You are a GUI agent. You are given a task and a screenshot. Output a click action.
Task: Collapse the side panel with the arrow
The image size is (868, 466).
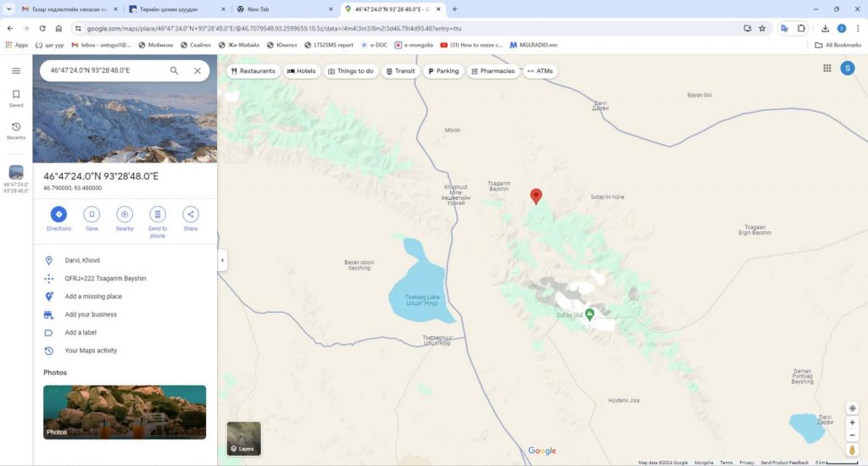tap(222, 260)
